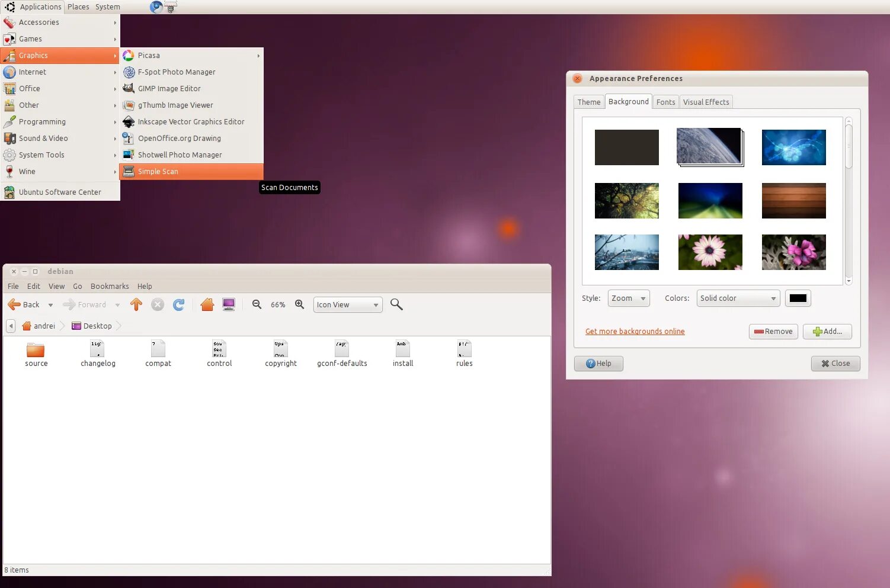Go to the Home folder icon
890x588 pixels.
click(x=207, y=304)
